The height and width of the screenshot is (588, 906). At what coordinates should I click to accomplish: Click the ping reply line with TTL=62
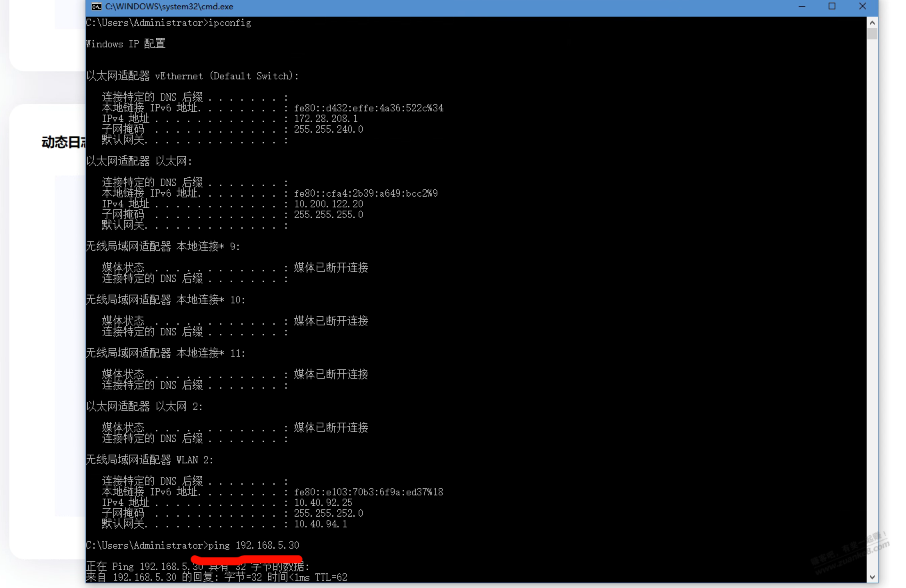217,577
